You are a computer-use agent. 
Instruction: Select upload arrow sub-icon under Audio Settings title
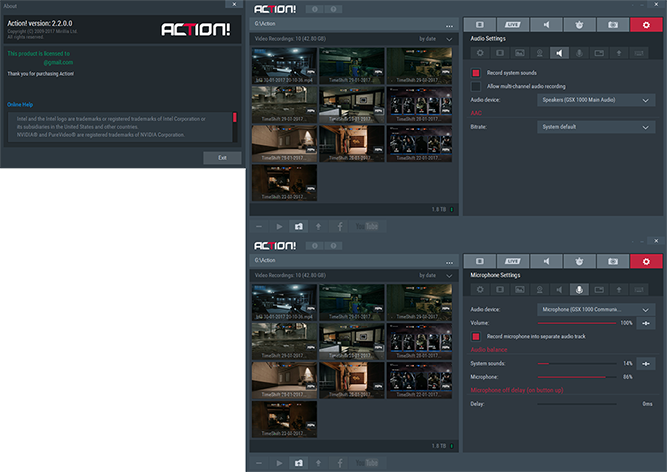[619, 53]
